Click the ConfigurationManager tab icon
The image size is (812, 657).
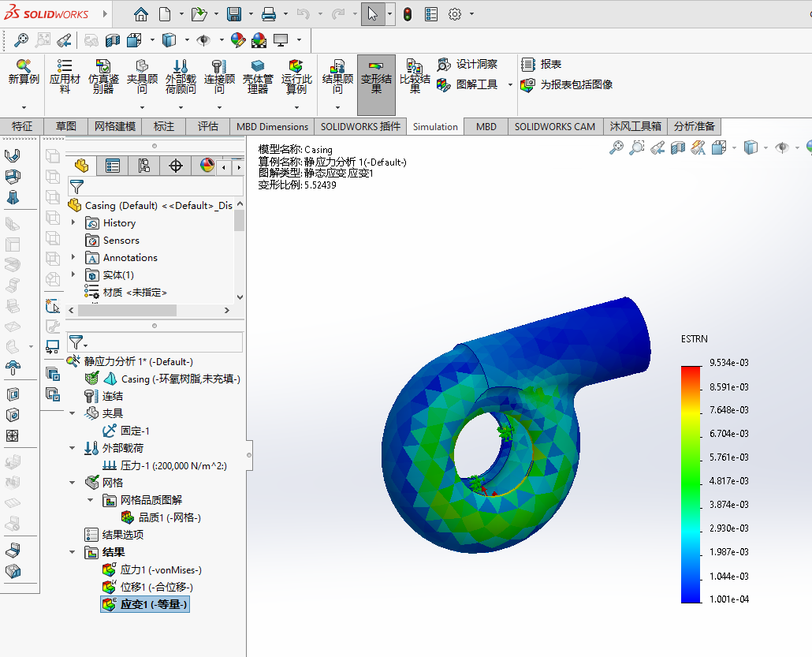click(x=144, y=166)
